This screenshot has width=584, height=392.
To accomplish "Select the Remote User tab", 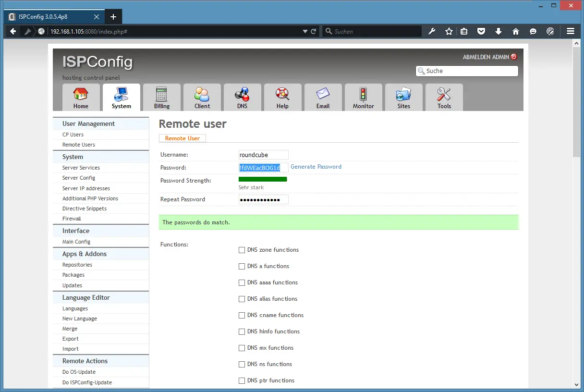I will [x=182, y=138].
